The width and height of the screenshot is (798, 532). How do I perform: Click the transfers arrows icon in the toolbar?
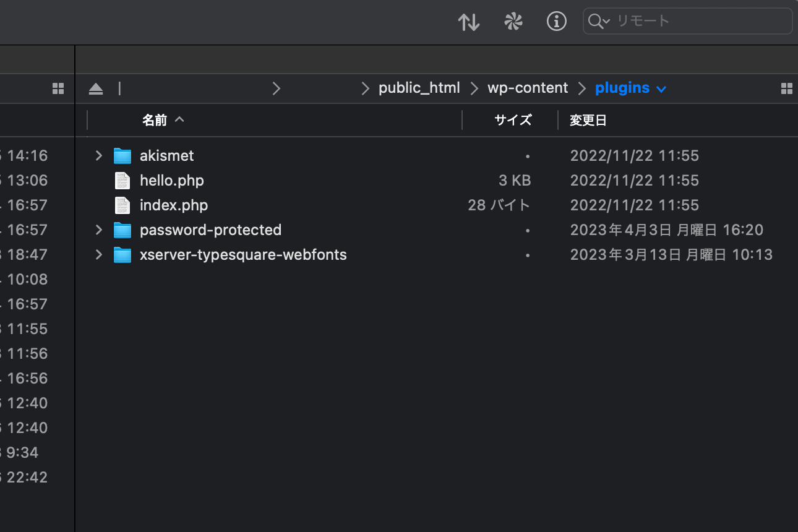469,22
